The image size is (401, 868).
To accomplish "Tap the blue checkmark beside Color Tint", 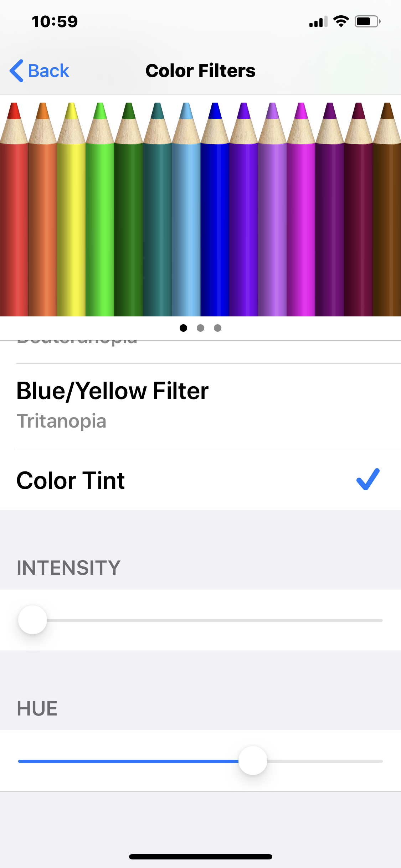I will coord(368,479).
